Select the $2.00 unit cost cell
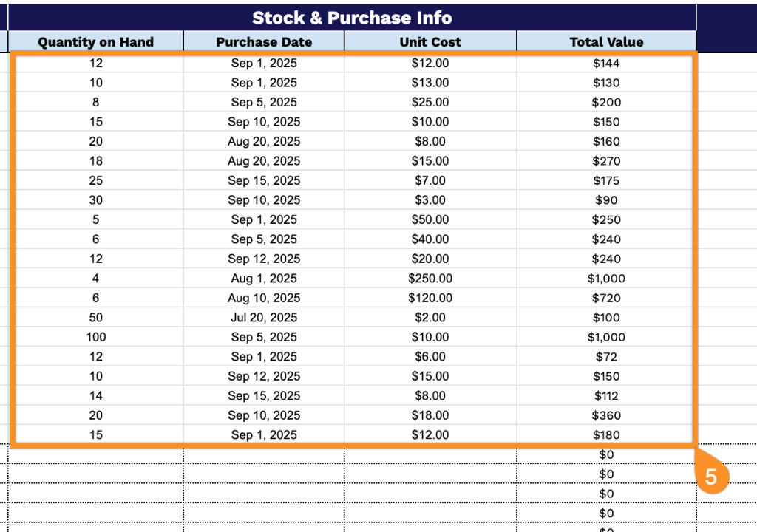The image size is (757, 532). [430, 318]
